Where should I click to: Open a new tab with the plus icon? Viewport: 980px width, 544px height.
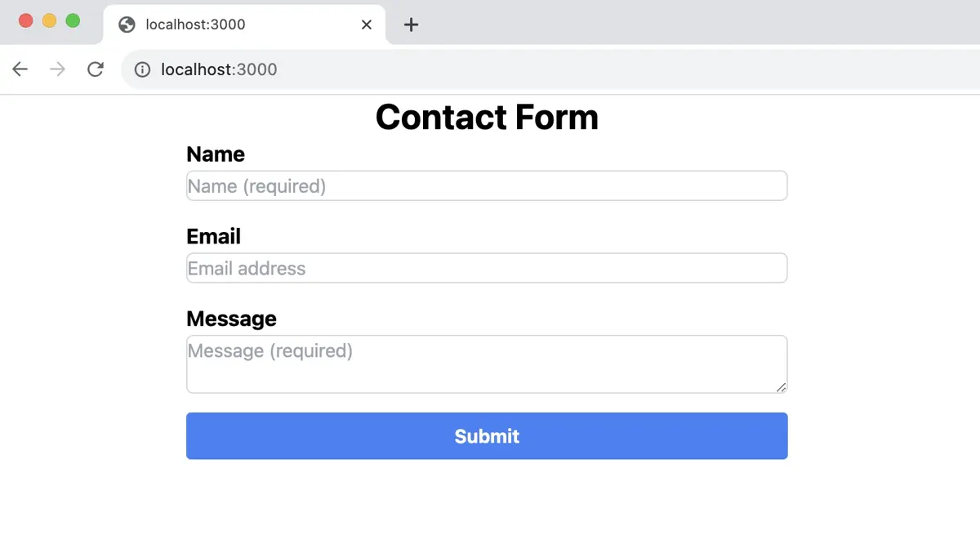coord(410,25)
